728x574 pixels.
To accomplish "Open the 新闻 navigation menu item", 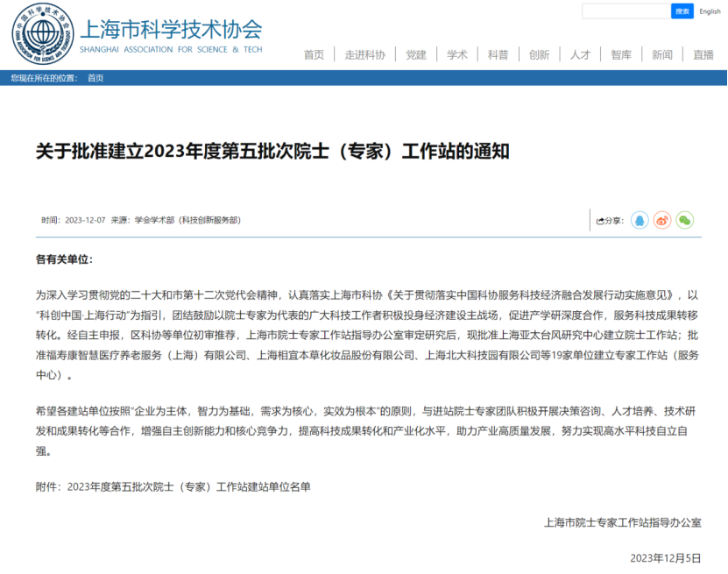I will pos(662,55).
